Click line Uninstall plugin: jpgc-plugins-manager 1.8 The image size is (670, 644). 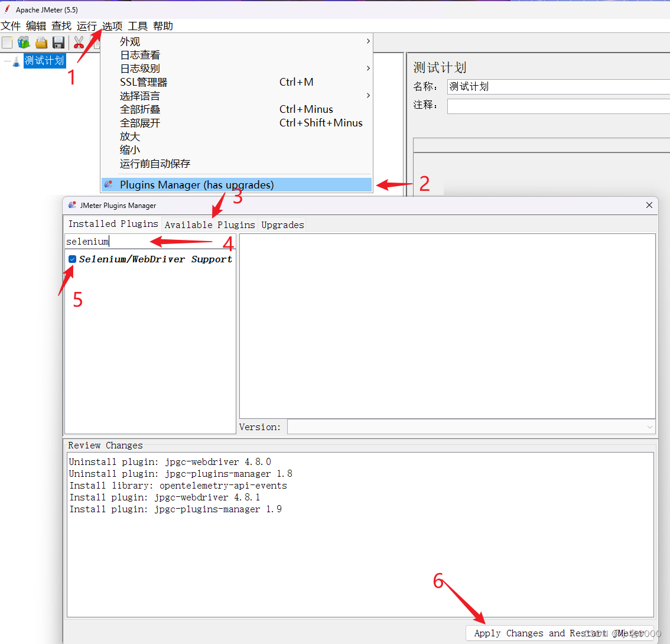(x=180, y=473)
